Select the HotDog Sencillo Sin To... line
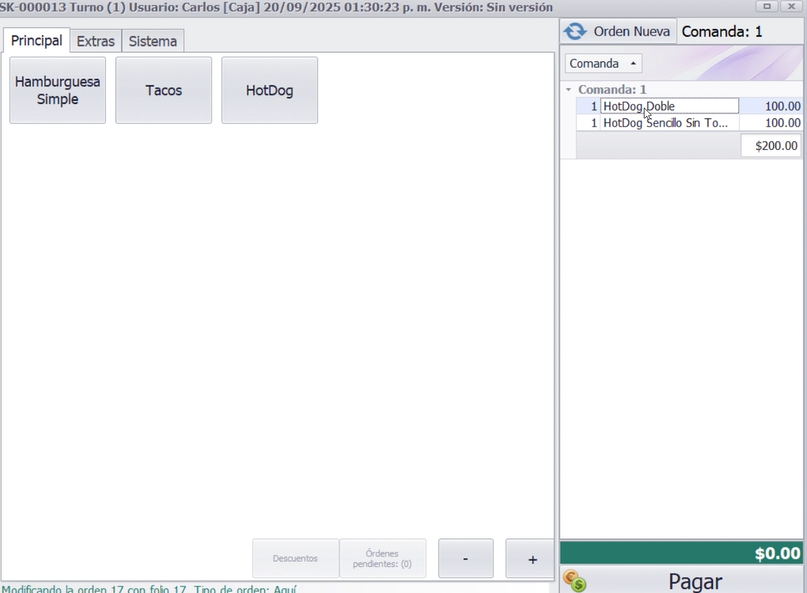807x593 pixels. tap(669, 123)
